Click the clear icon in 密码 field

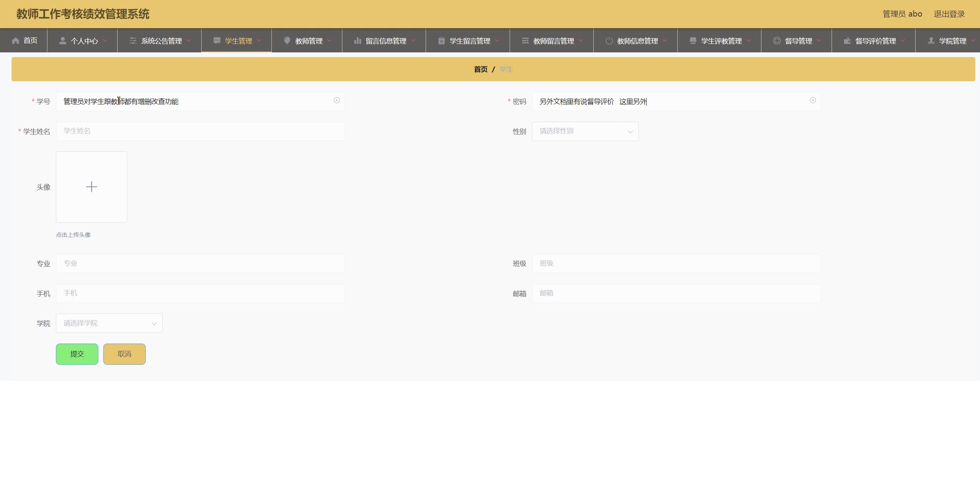[813, 101]
